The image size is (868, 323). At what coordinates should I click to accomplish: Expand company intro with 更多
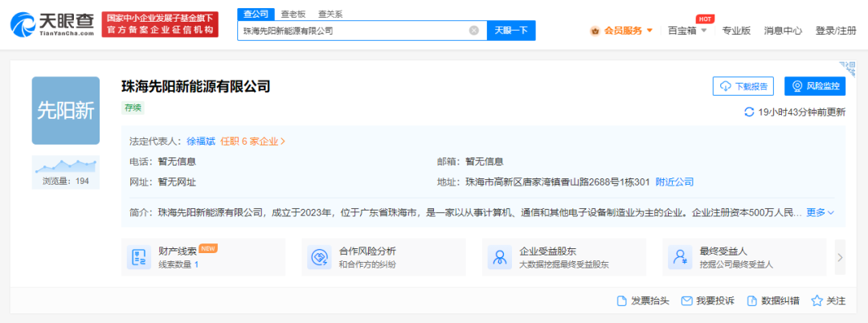click(x=820, y=212)
